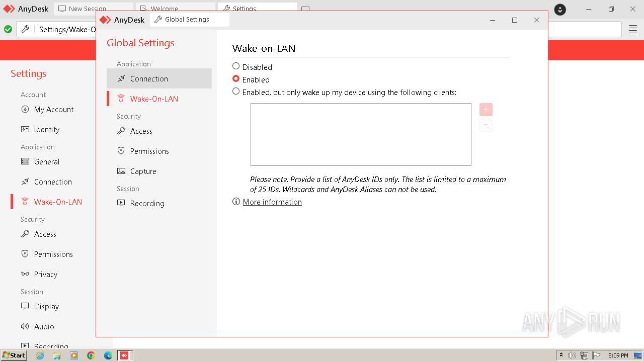Screen dimensions: 644x362
Task: Click inside the client IDs list box
Action: pos(361,134)
